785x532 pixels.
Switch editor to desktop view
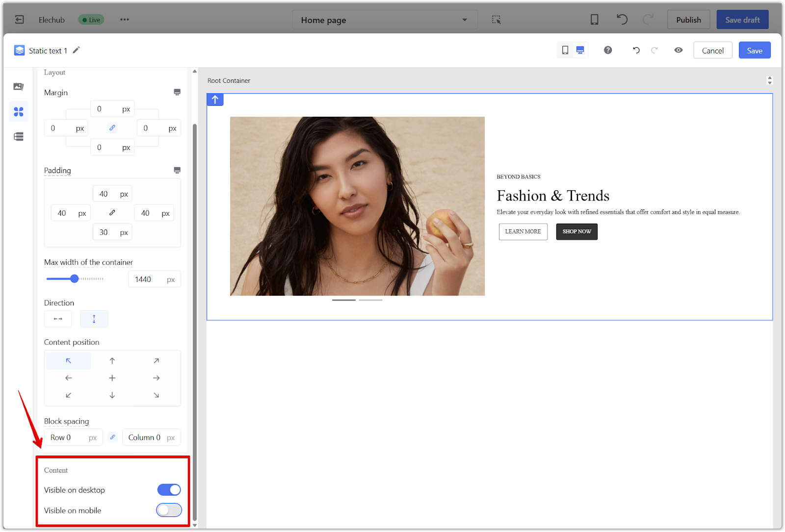point(580,50)
